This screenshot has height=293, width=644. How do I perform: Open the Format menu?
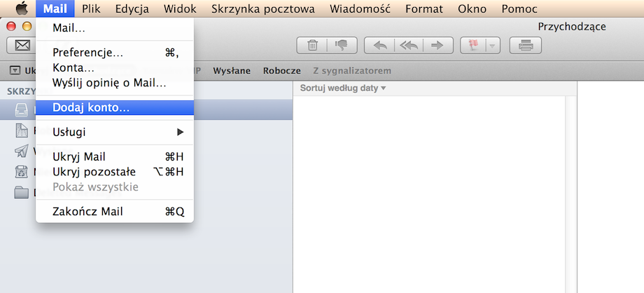tap(424, 8)
